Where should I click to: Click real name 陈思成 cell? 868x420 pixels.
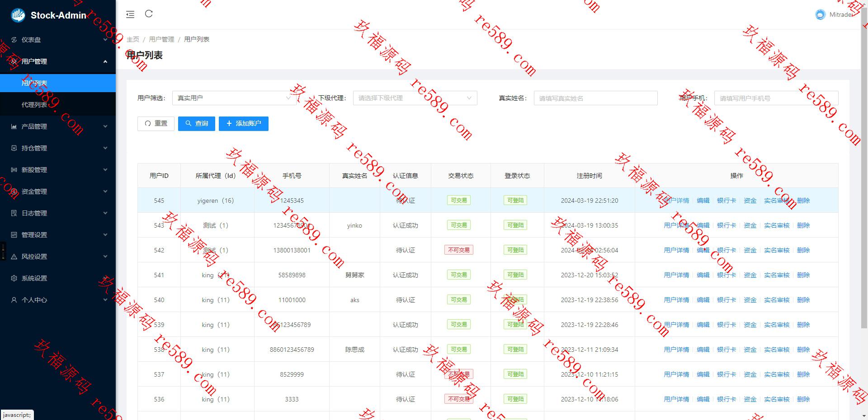pyautogui.click(x=354, y=350)
